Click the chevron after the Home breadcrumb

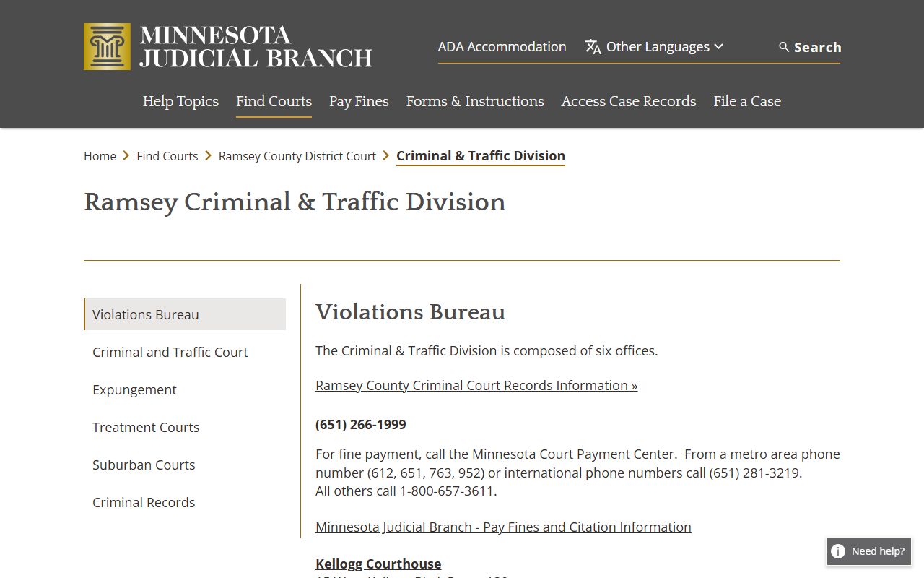[x=126, y=156]
